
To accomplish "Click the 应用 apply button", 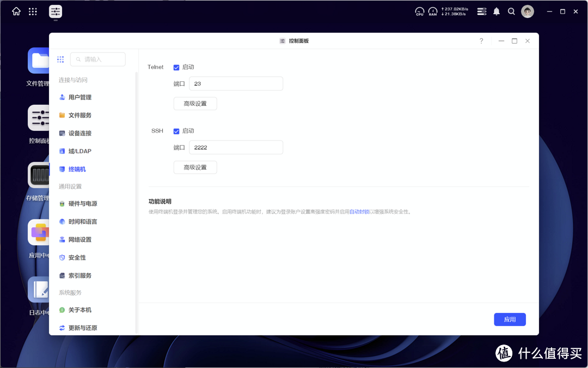I will click(x=510, y=319).
